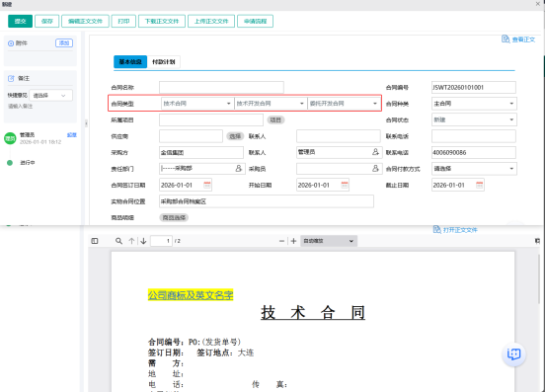Click the 选择 supplier button
This screenshot has height=392, width=546.
[x=235, y=136]
